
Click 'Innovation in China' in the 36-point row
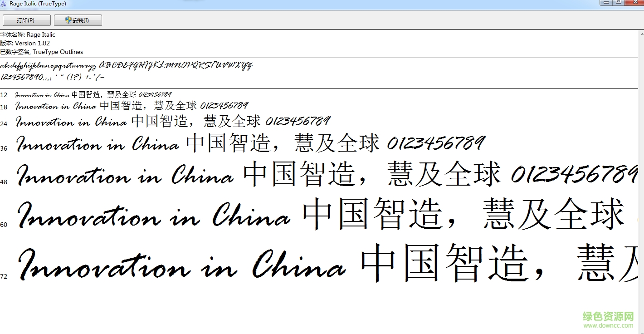[98, 144]
